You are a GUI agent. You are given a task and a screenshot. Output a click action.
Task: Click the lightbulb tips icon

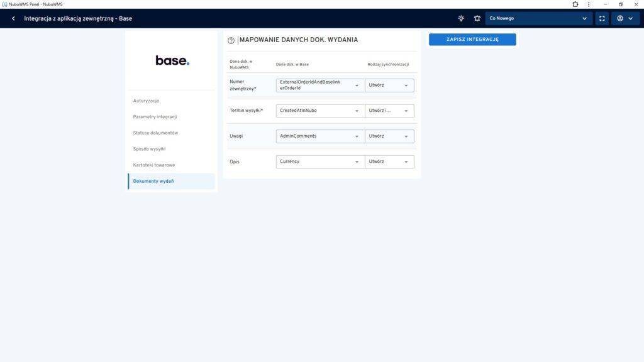tap(461, 18)
